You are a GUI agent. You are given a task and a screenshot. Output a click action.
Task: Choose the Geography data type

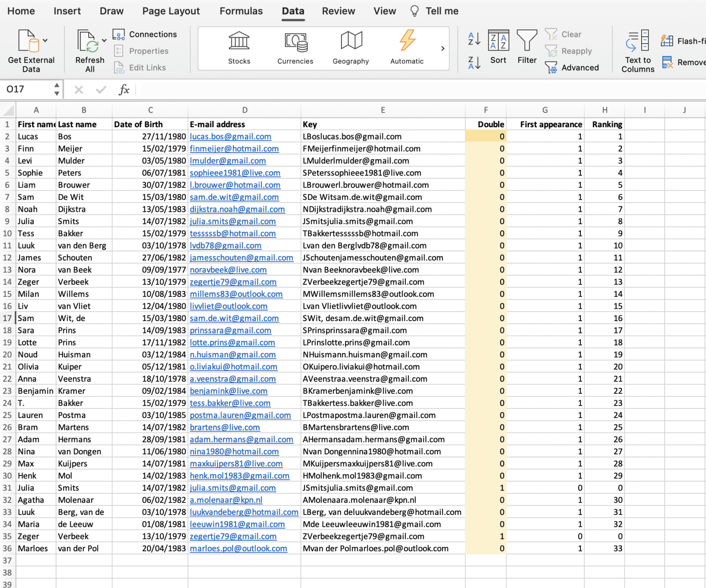pyautogui.click(x=351, y=41)
